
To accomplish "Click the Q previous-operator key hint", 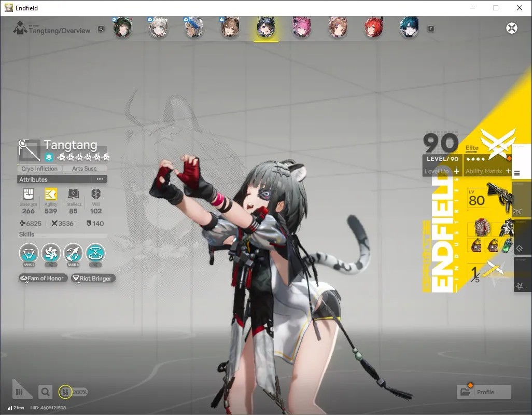I will [101, 29].
